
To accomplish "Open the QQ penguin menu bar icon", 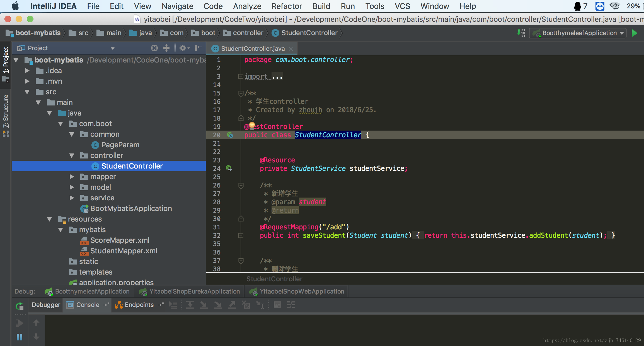I will (x=578, y=6).
